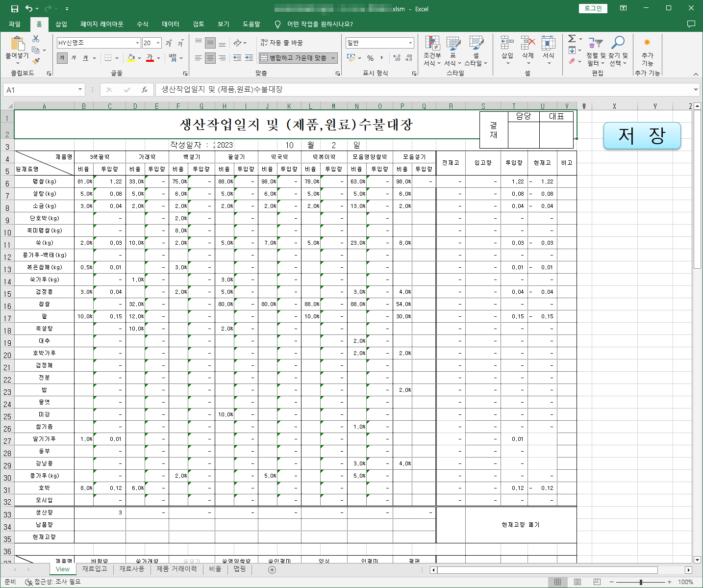Click the Cut scissors icon

pyautogui.click(x=36, y=39)
